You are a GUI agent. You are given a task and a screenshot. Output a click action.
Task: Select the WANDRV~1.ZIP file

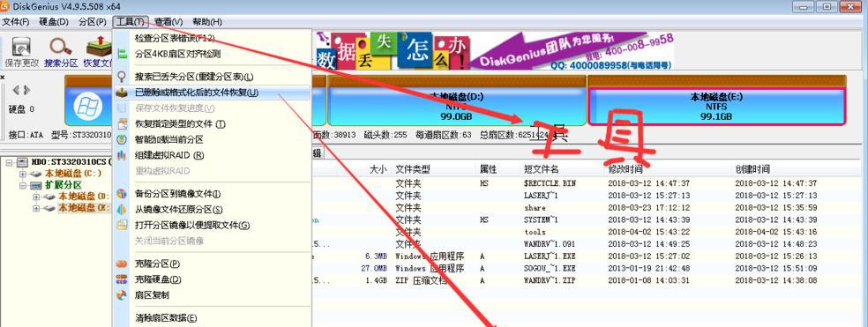point(550,280)
